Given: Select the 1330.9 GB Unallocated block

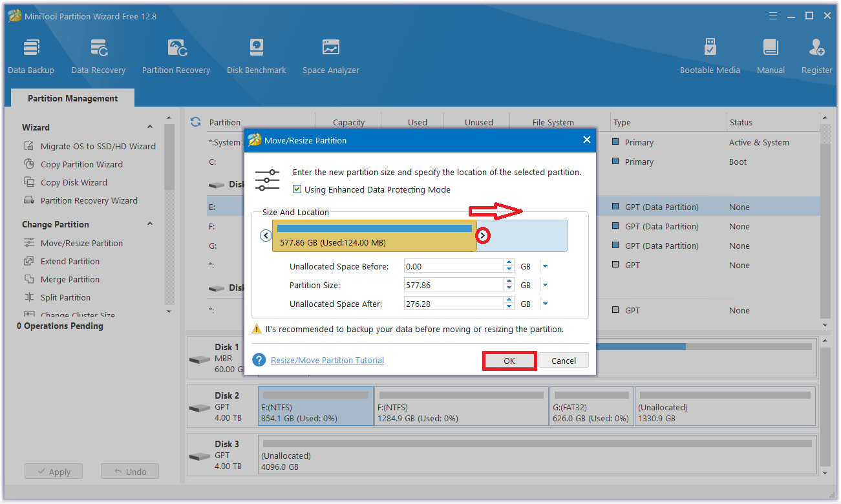Looking at the screenshot, I should click(725, 406).
